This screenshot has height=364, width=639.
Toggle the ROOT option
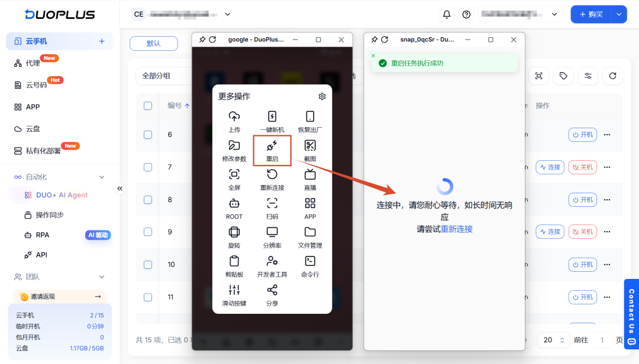(234, 209)
